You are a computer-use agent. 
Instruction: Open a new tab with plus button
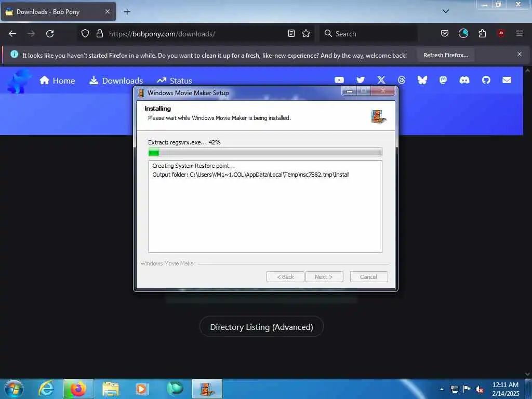127,12
